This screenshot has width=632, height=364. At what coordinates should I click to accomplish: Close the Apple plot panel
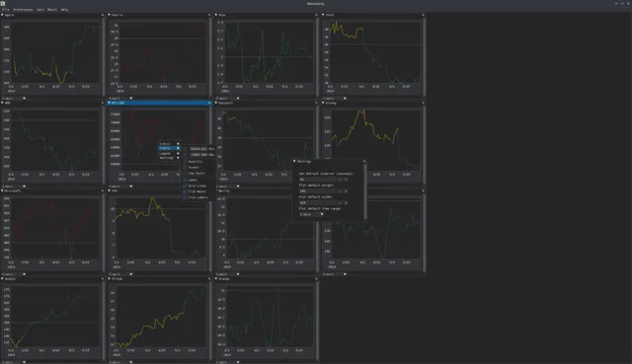click(x=103, y=15)
